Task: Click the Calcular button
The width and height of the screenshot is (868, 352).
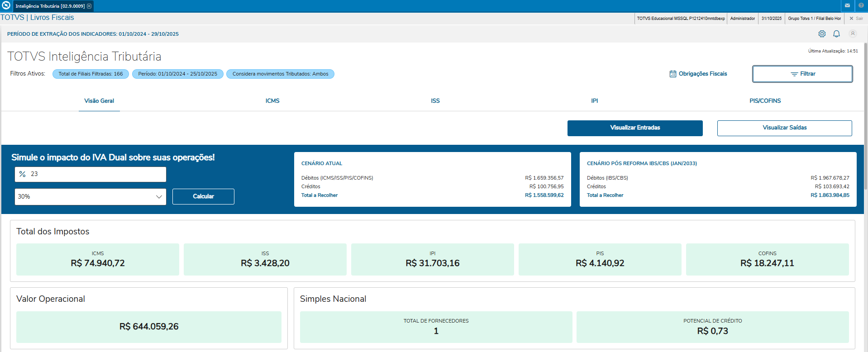Action: click(x=203, y=196)
